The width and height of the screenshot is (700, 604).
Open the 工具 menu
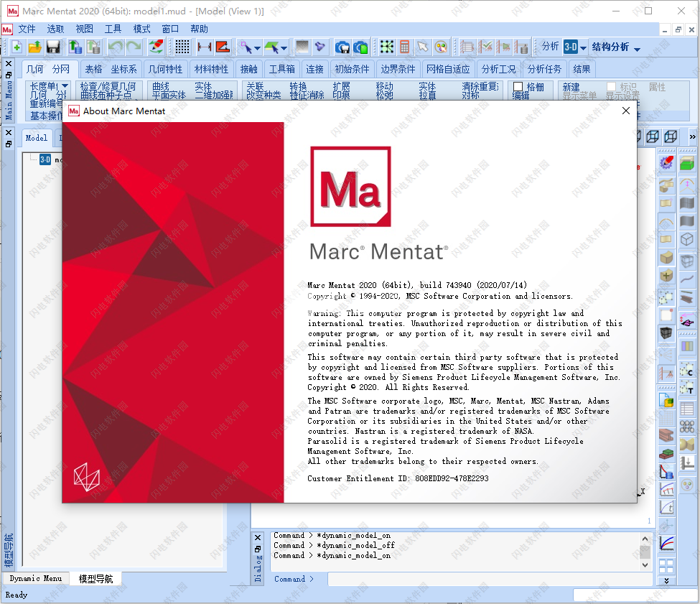pyautogui.click(x=113, y=29)
